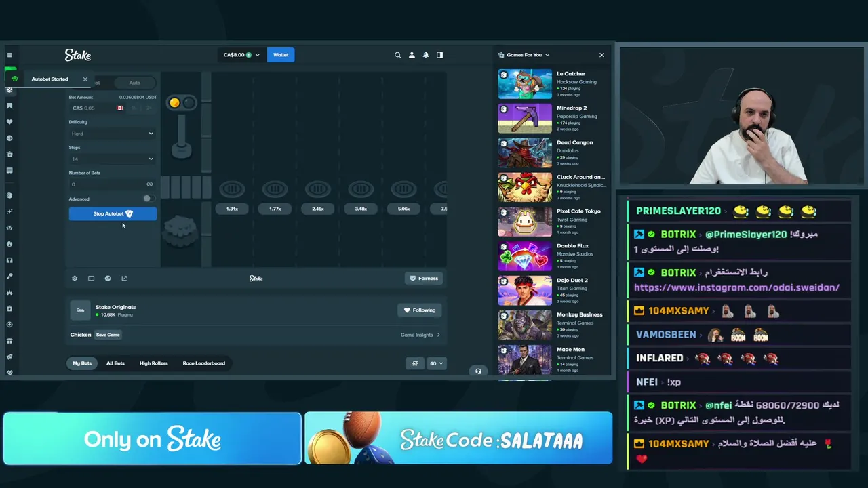Viewport: 868px width, 488px height.
Task: Open live stats icon below game
Action: 108,279
